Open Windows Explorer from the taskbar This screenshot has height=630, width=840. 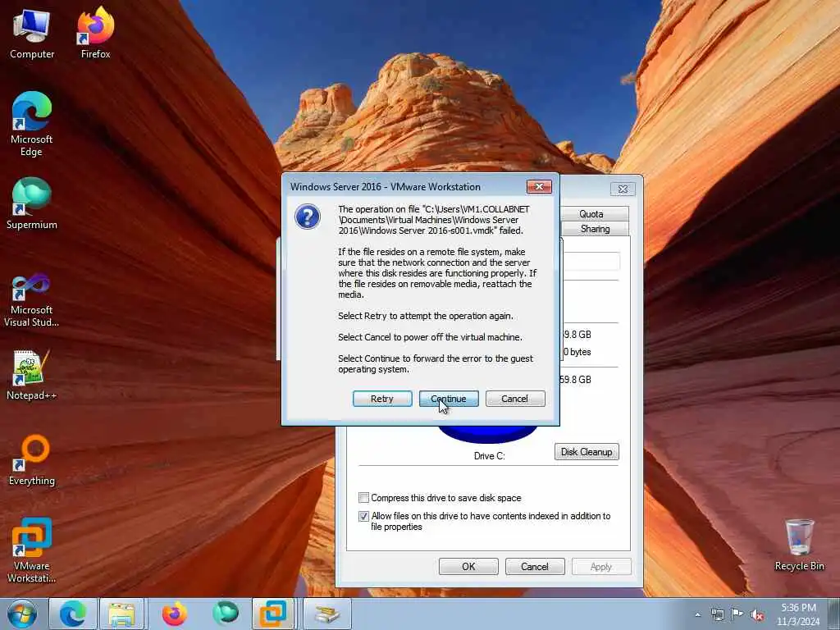(x=122, y=614)
